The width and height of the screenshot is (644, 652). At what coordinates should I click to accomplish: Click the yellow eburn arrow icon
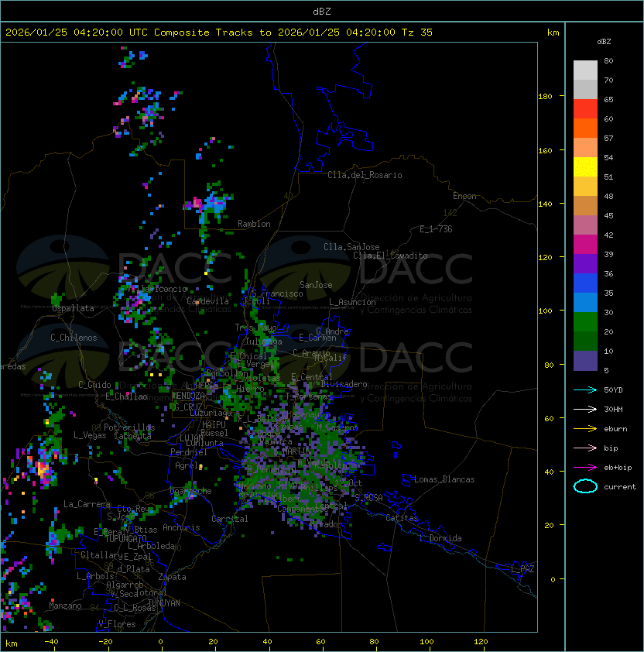point(585,428)
